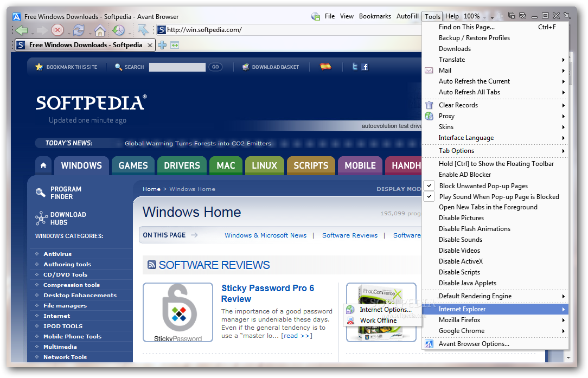
Task: Toggle Disable Java Applets option
Action: (x=495, y=284)
